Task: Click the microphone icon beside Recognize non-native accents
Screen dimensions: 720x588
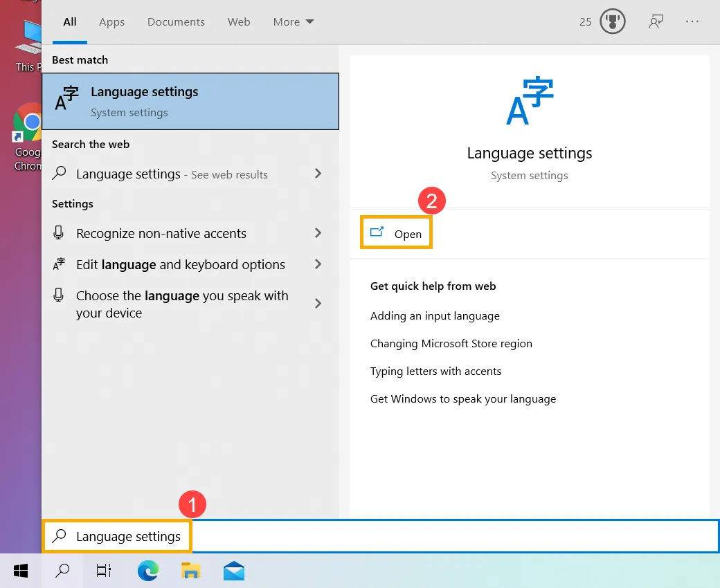Action: (59, 234)
